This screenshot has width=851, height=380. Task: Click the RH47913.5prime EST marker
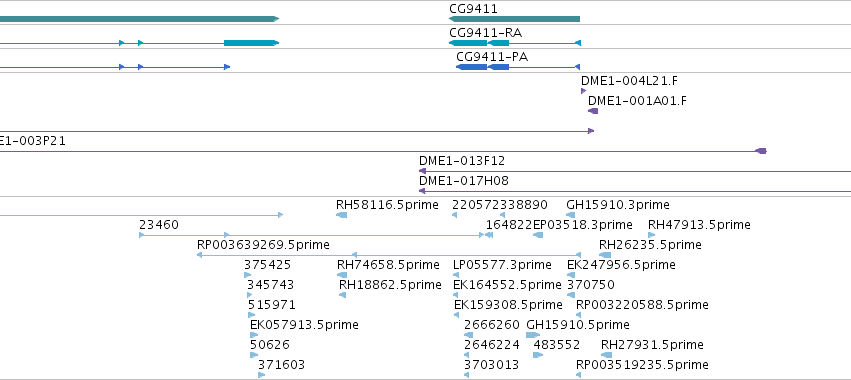click(x=652, y=235)
